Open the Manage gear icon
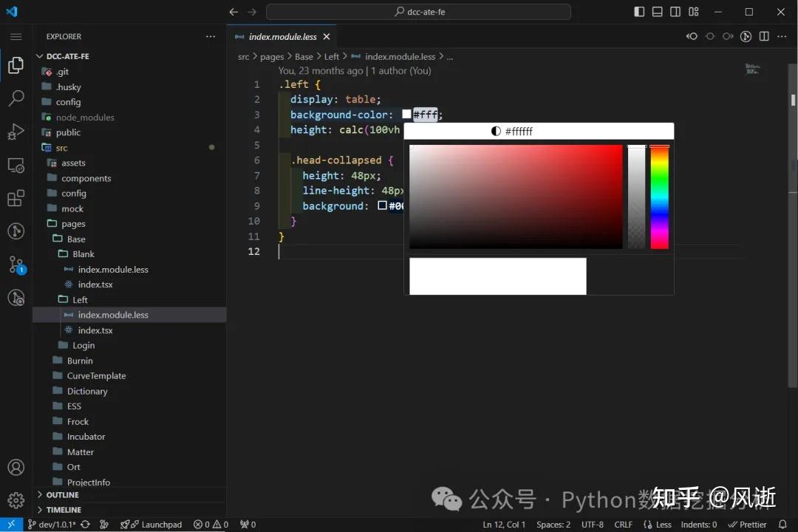Screen dimensions: 798x532 pos(16,500)
